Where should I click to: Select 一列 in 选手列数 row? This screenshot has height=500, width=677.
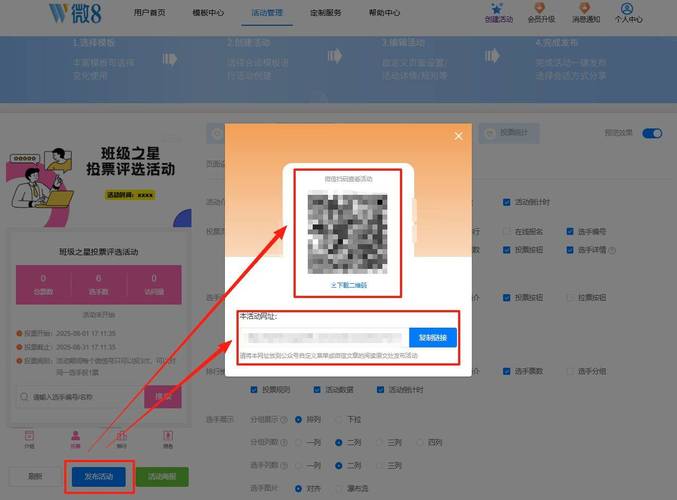pyautogui.click(x=298, y=465)
